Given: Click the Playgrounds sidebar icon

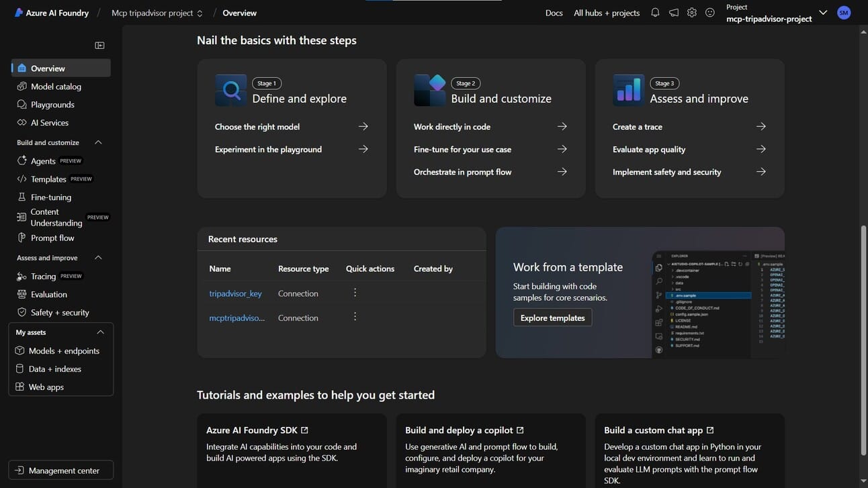Looking at the screenshot, I should pos(22,105).
